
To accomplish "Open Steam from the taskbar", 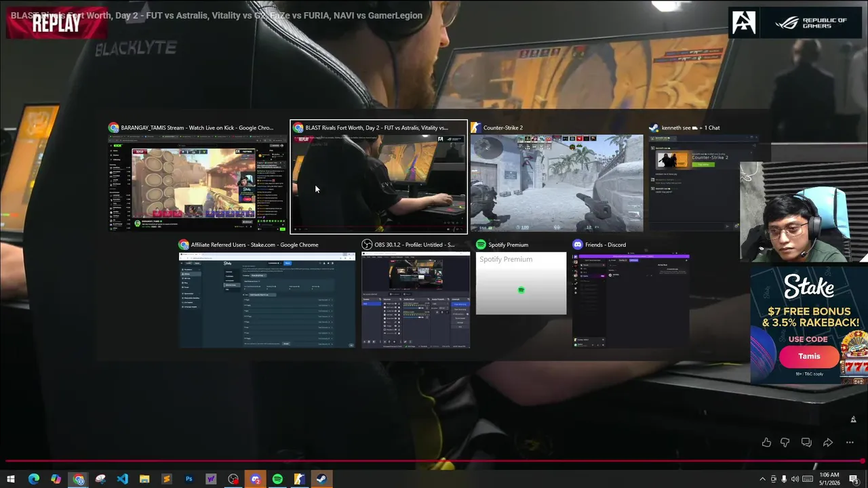I will pyautogui.click(x=321, y=479).
